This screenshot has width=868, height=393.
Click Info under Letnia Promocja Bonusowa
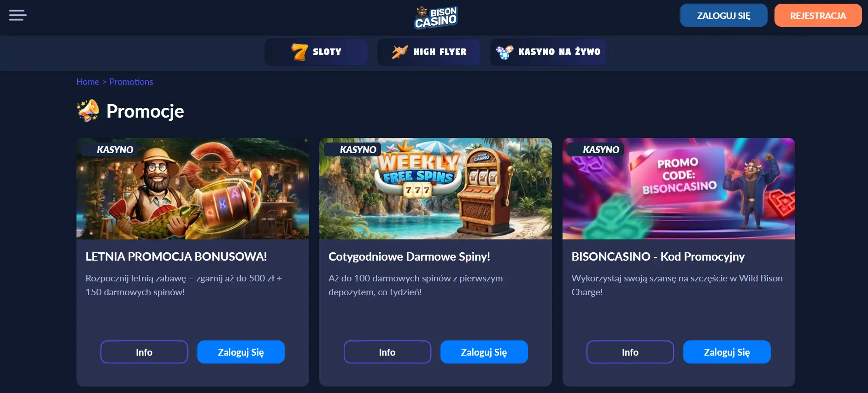[144, 352]
